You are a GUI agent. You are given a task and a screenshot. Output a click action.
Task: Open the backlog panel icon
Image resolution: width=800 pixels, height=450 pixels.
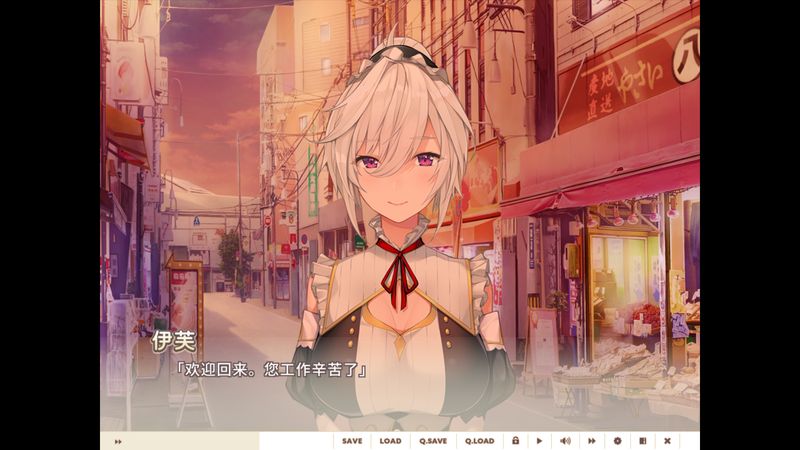point(643,441)
